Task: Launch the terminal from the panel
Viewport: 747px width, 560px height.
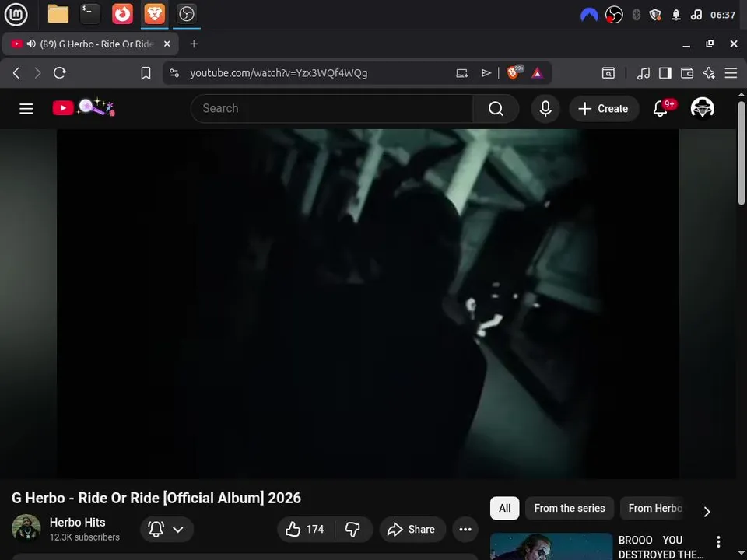Action: [x=90, y=14]
